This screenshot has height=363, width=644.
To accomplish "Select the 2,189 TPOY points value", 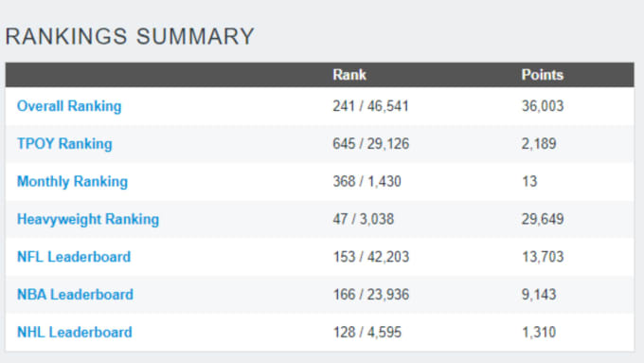I will tap(539, 144).
